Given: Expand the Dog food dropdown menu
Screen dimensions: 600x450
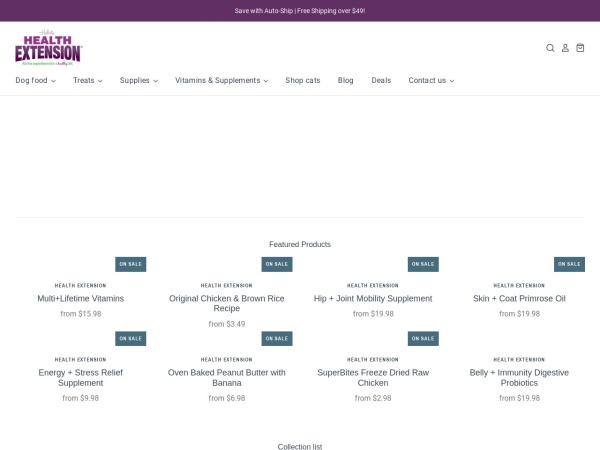Looking at the screenshot, I should (35, 80).
